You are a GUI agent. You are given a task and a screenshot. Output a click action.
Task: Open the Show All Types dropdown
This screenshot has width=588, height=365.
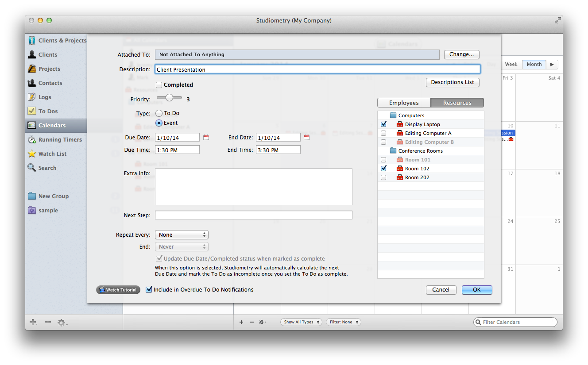tap(301, 322)
